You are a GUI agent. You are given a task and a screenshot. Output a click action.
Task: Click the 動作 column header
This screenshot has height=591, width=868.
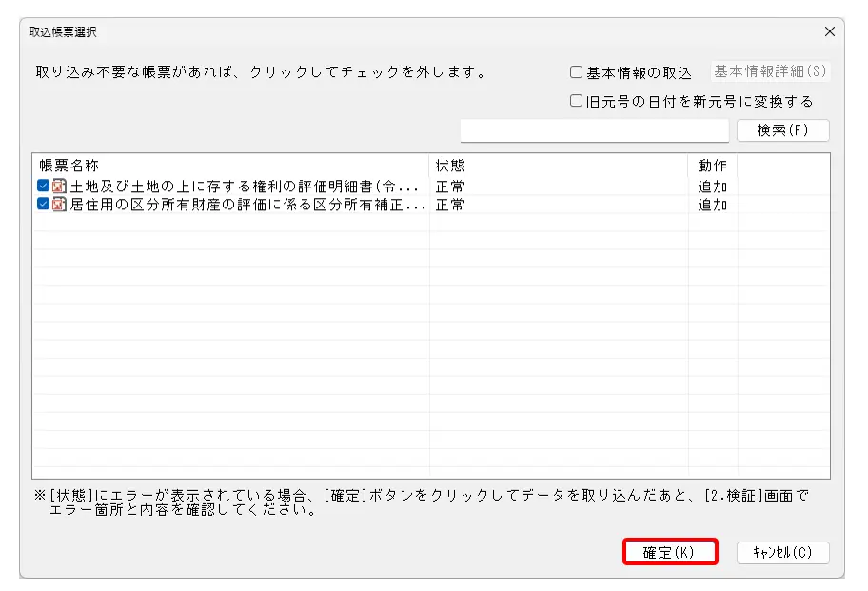[x=712, y=166]
